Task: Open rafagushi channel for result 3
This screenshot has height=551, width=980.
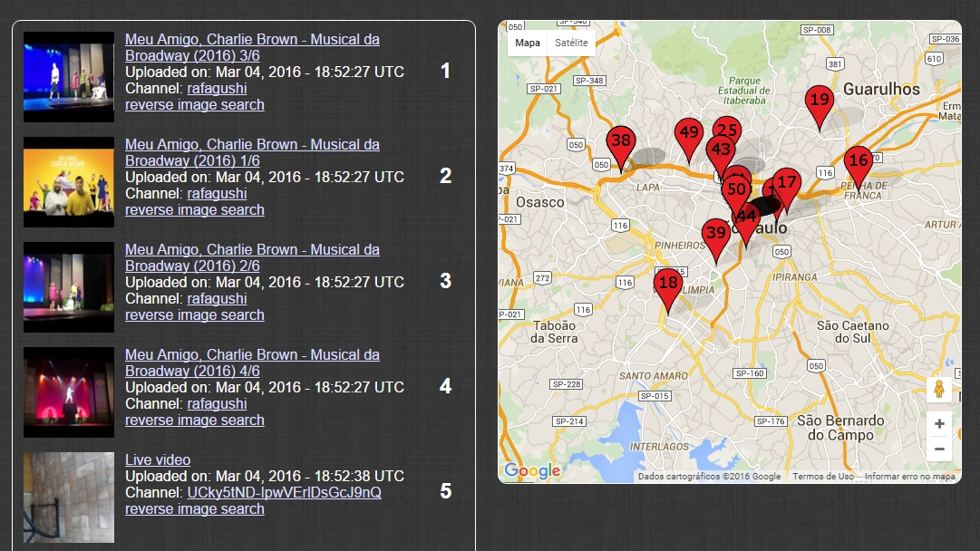Action: 217,299
